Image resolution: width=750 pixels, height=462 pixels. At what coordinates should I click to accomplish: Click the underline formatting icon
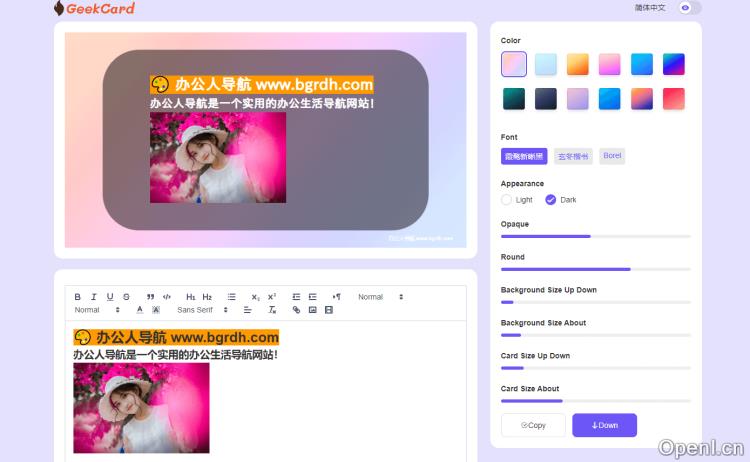coord(110,297)
